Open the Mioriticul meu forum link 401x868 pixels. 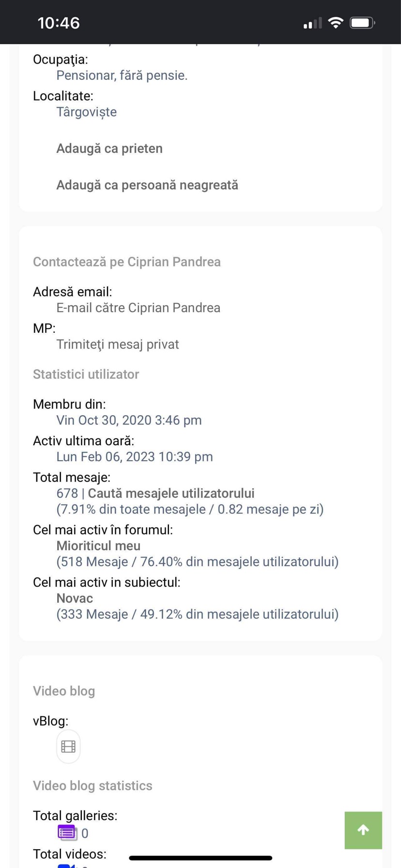(x=98, y=545)
